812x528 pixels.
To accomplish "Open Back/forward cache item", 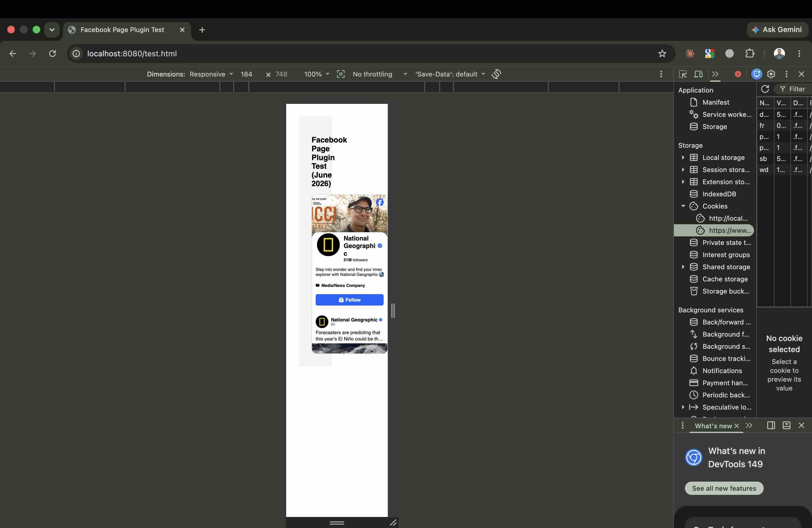I will pos(726,322).
